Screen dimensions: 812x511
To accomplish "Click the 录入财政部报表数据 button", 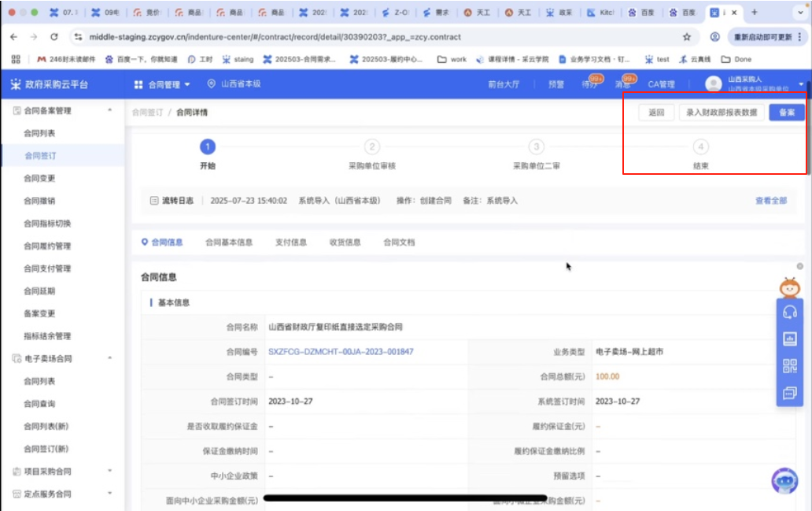I will tap(721, 113).
